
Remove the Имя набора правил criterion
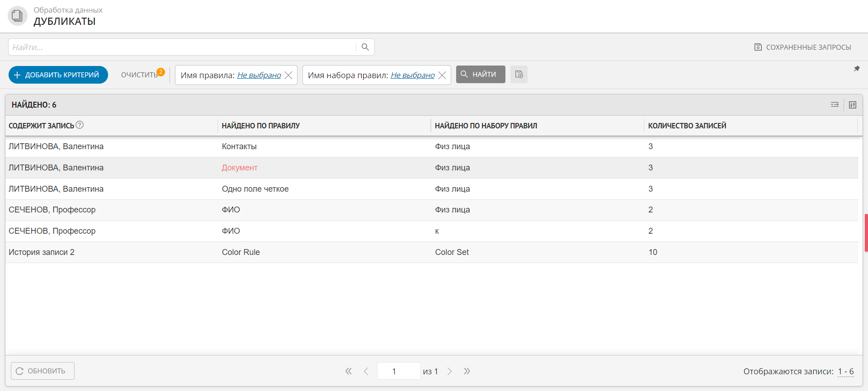(442, 75)
